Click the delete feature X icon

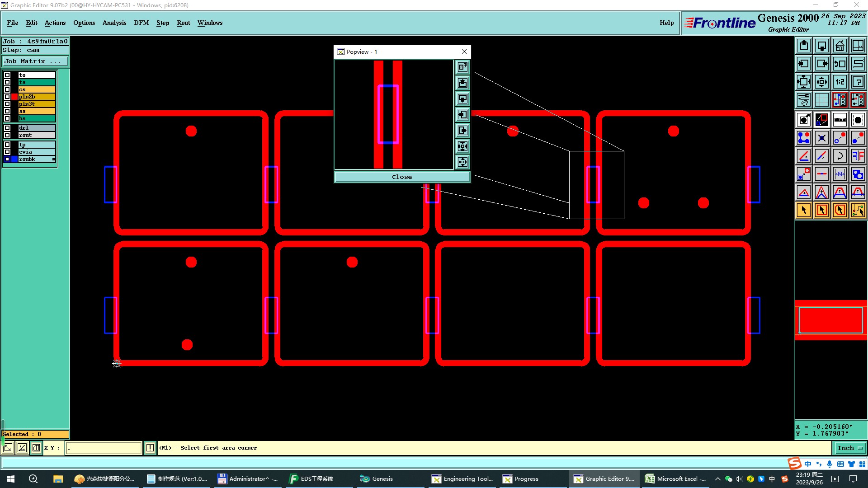coord(821,138)
